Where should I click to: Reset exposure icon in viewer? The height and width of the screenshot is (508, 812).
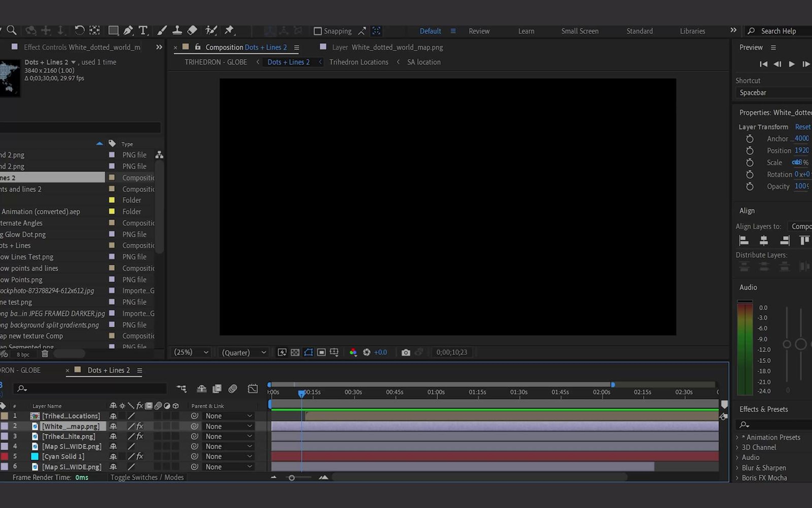366,352
